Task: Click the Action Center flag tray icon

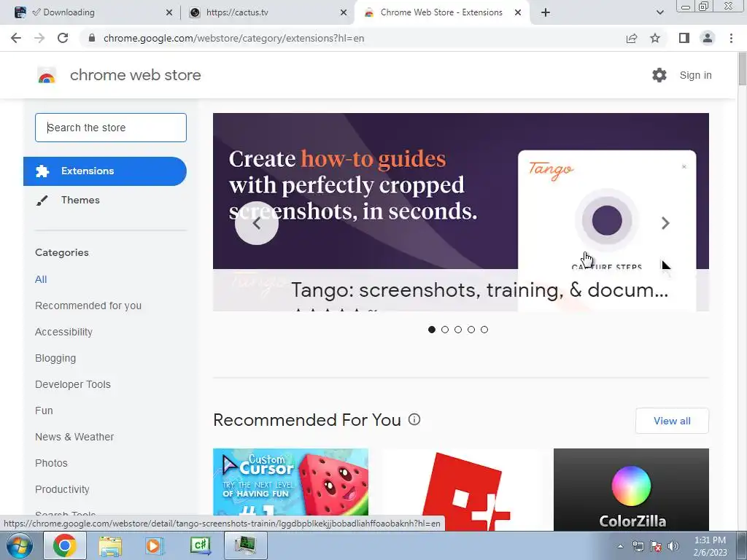Action: point(656,546)
